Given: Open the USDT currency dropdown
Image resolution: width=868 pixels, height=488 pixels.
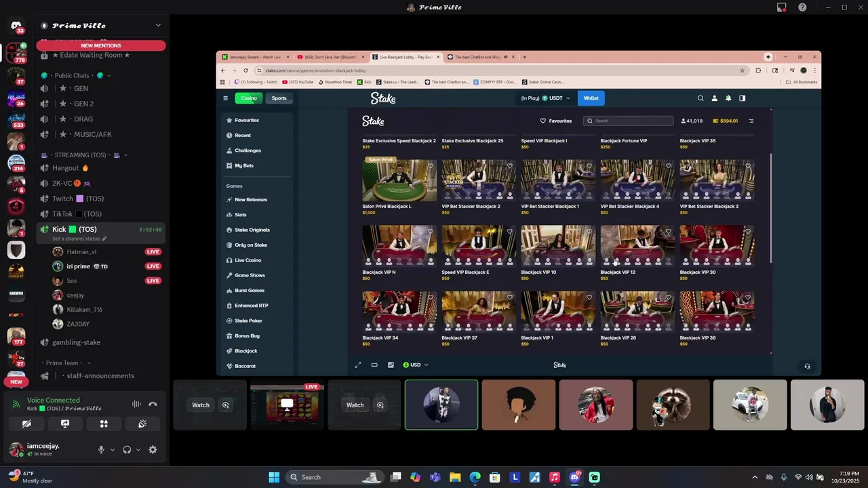Looking at the screenshot, I should 547,98.
